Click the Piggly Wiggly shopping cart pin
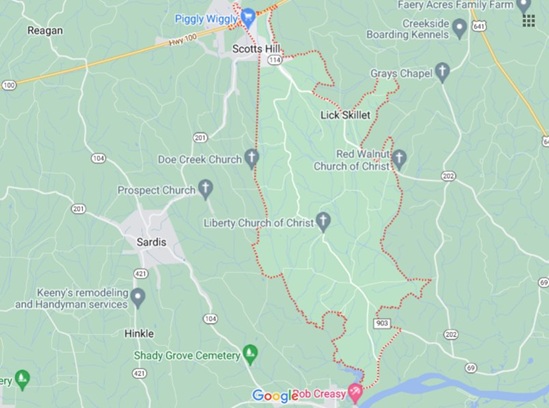The width and height of the screenshot is (549, 408). click(x=249, y=18)
